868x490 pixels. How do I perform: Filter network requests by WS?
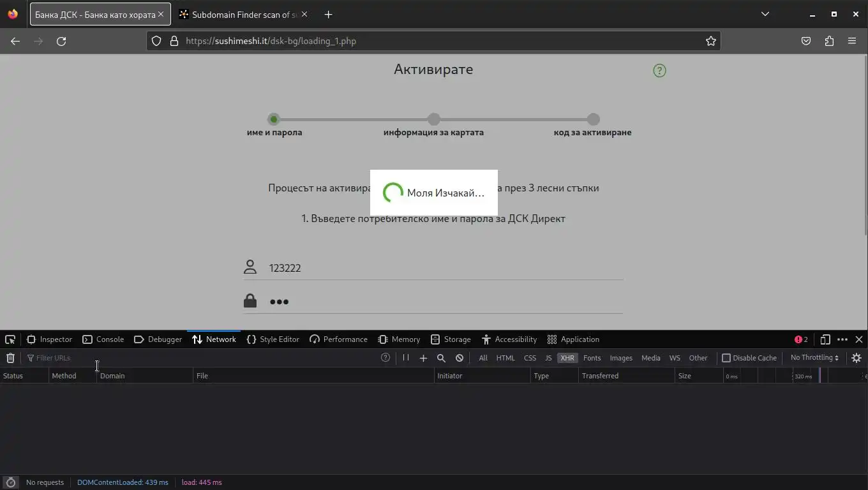click(675, 358)
